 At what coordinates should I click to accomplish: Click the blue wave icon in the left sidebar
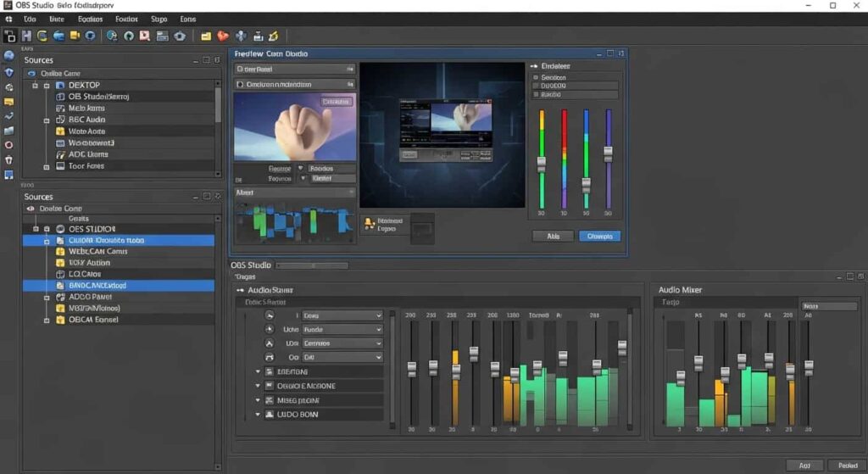[x=8, y=116]
